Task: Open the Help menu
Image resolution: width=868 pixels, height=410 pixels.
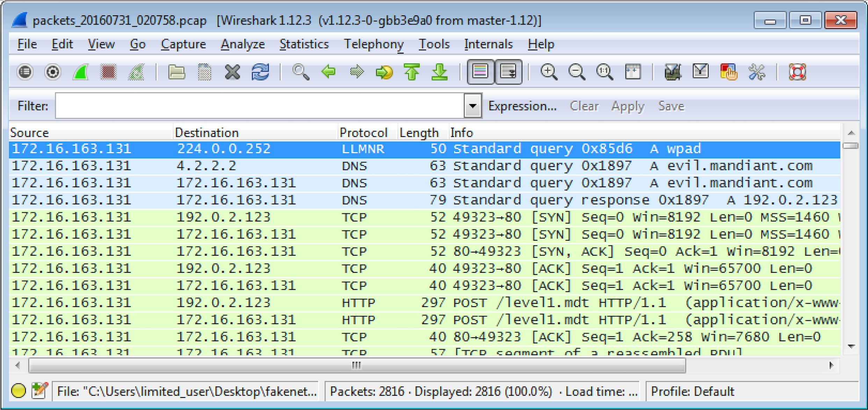Action: (x=541, y=44)
